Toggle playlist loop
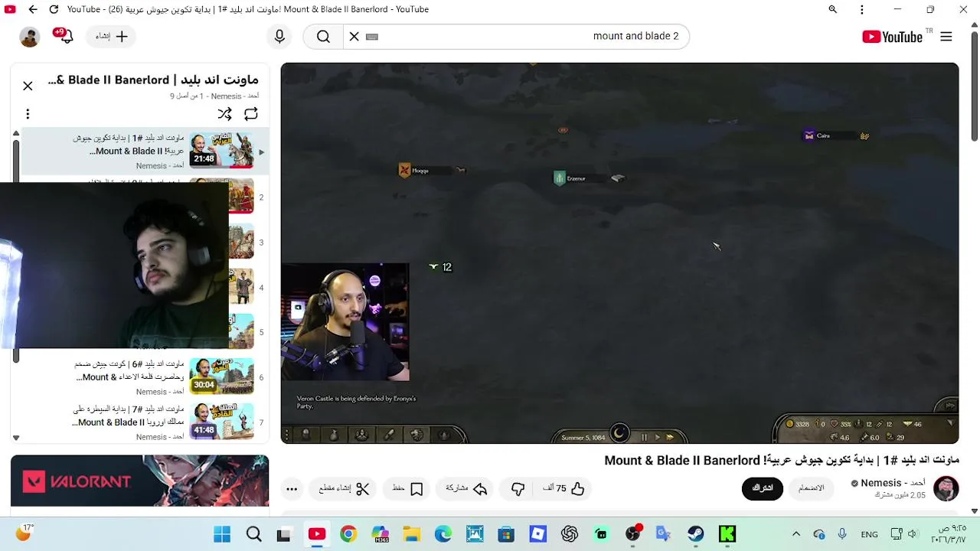 [251, 114]
